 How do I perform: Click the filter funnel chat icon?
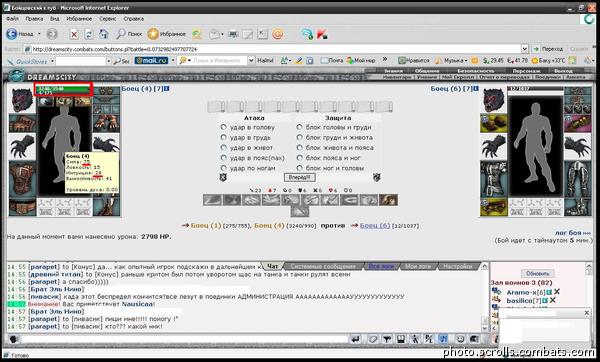(x=387, y=339)
